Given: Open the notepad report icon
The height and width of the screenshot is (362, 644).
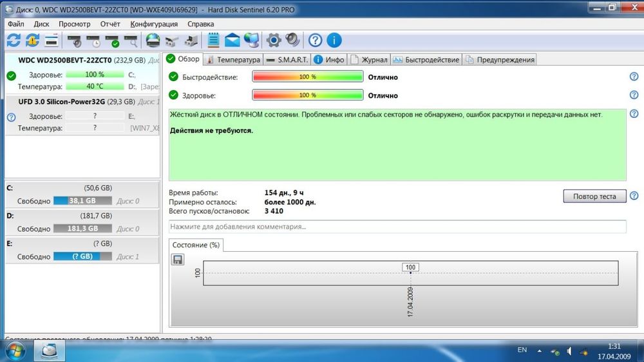Looking at the screenshot, I should coord(213,41).
